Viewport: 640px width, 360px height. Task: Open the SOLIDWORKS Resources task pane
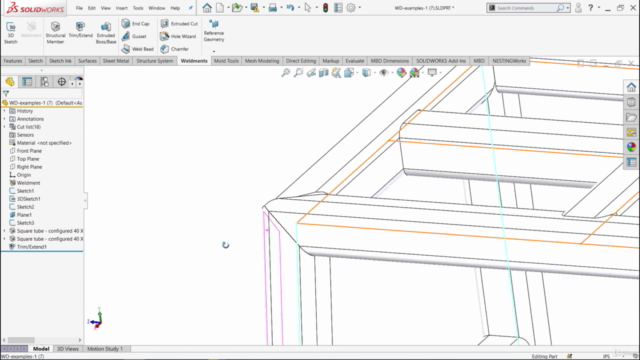pyautogui.click(x=631, y=87)
